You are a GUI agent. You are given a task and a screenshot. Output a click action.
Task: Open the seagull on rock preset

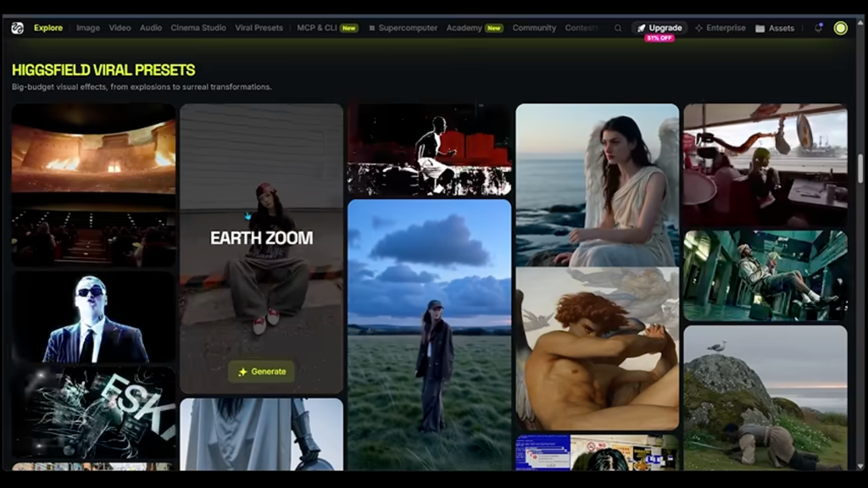click(x=765, y=398)
